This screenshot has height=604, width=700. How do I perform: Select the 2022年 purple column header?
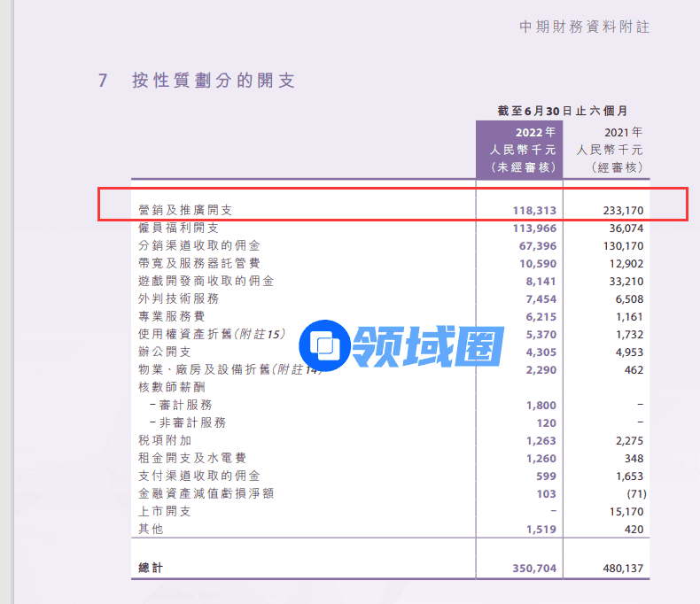point(522,150)
